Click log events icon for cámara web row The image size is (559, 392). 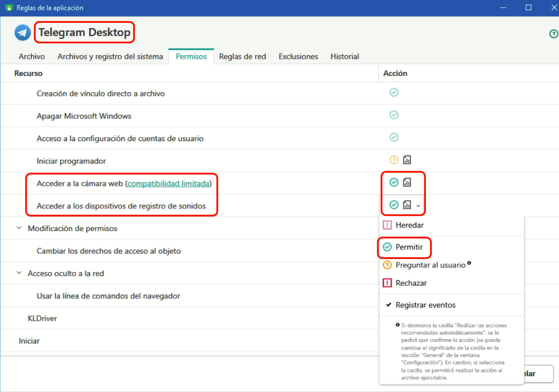(407, 182)
